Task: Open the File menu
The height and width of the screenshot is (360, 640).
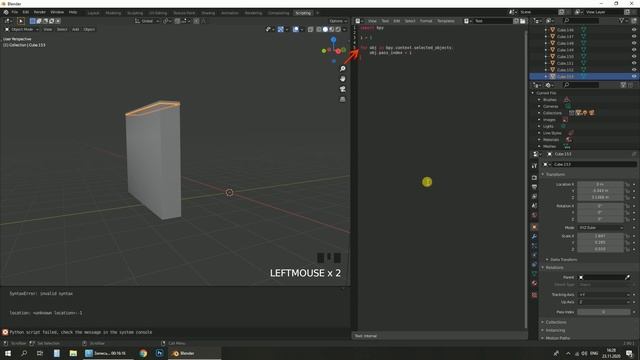Action: click(x=15, y=12)
